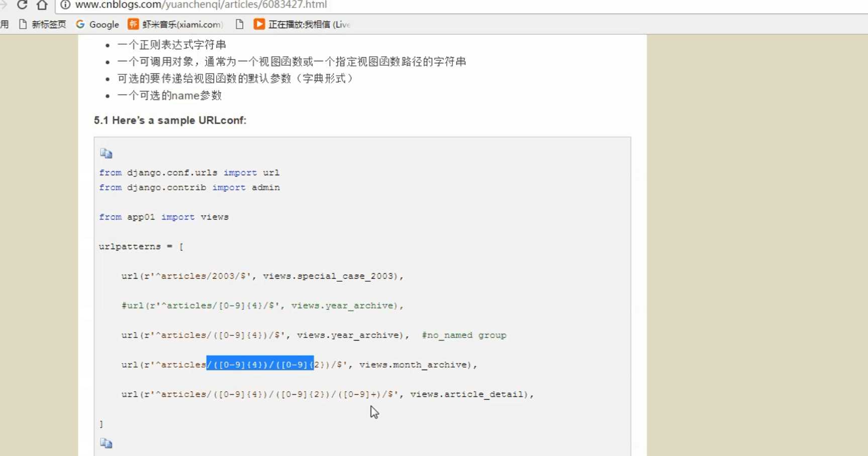The width and height of the screenshot is (868, 456).
Task: Open the 虾米音乐(xiami.com) bookmark
Action: [x=175, y=24]
